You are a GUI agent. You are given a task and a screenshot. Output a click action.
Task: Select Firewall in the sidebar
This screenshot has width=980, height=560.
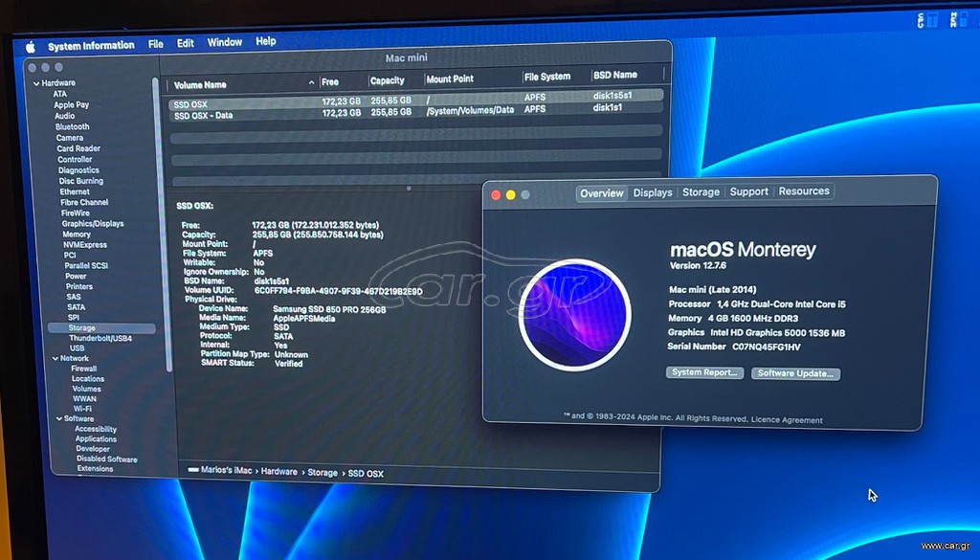pyautogui.click(x=84, y=369)
